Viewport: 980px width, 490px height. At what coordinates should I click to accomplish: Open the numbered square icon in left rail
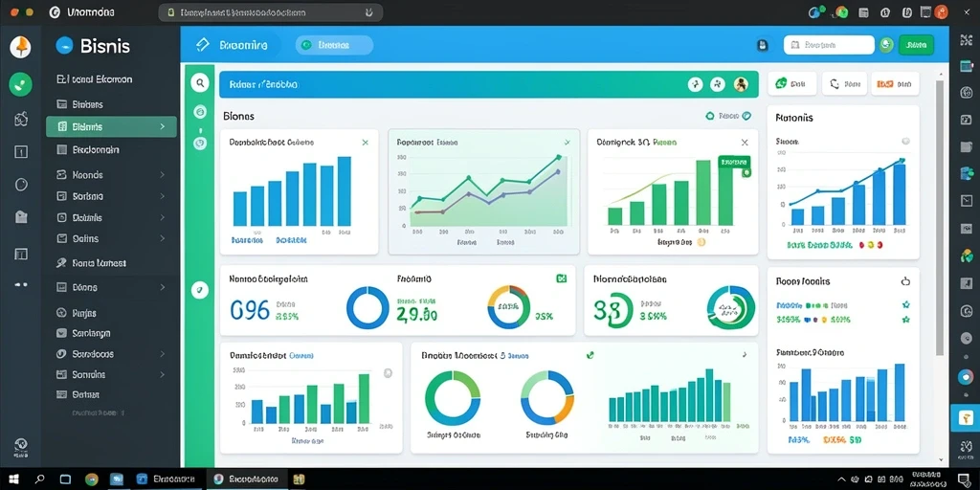pyautogui.click(x=21, y=151)
